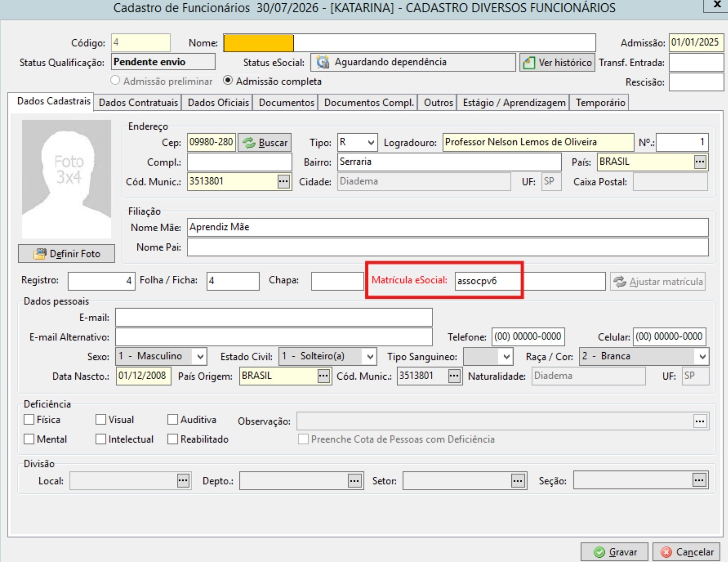Check the Reabilitado checkbox

pos(173,439)
